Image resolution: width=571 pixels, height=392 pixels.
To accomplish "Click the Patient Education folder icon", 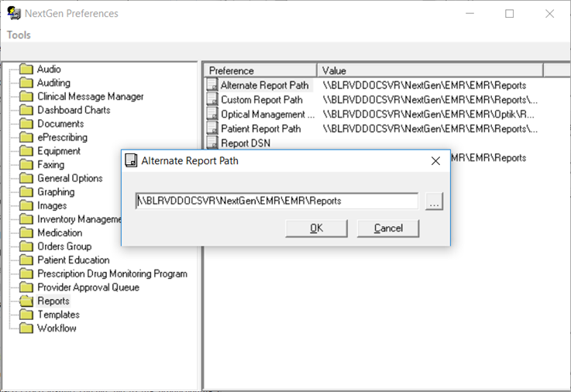I will 26,260.
